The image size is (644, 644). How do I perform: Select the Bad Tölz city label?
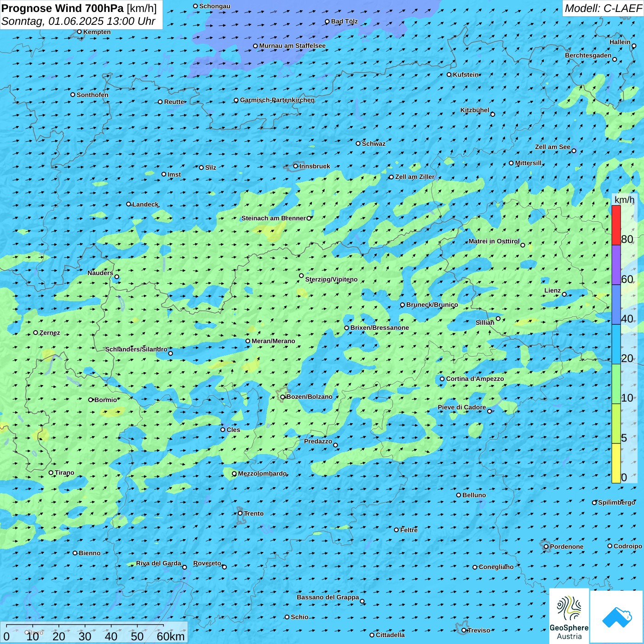coord(345,22)
